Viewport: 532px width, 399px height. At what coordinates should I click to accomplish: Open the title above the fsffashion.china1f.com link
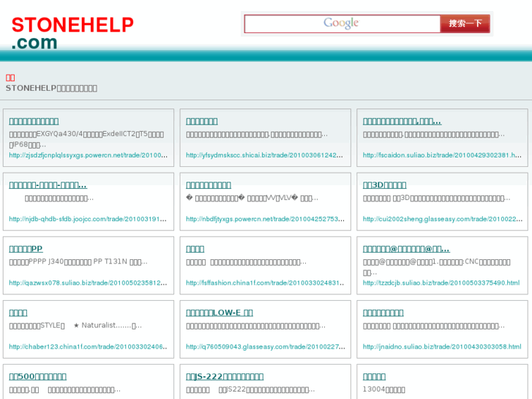click(195, 249)
